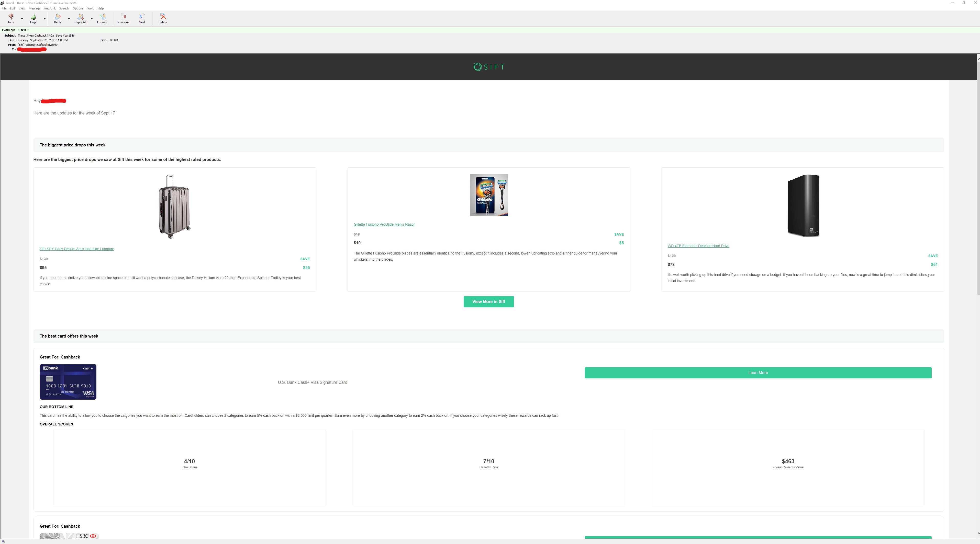The height and width of the screenshot is (544, 980).
Task: Open DELSEY Paris Helium Aero Luggage link
Action: point(77,249)
